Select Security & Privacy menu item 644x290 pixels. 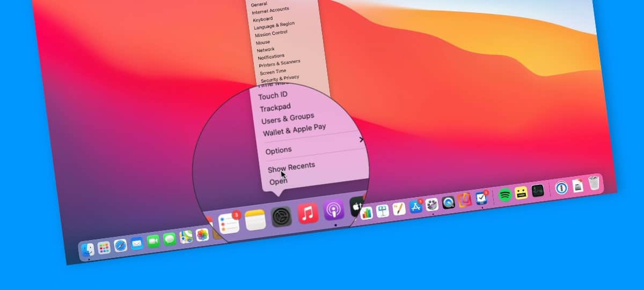click(x=280, y=79)
